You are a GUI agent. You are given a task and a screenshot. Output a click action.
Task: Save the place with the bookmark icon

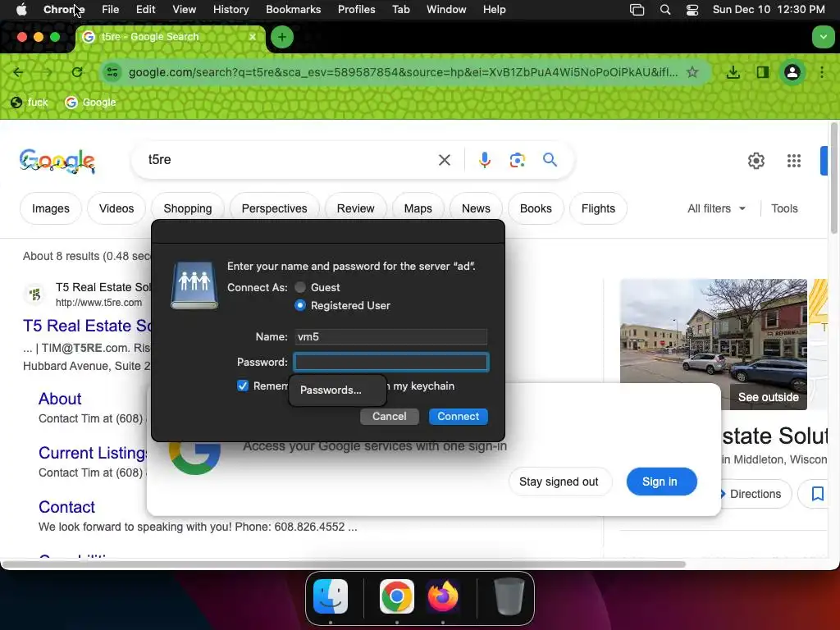tap(818, 493)
